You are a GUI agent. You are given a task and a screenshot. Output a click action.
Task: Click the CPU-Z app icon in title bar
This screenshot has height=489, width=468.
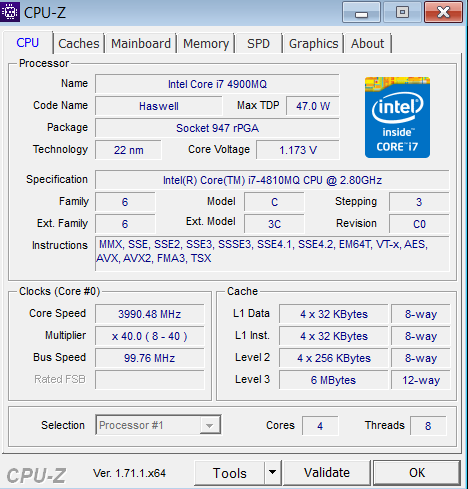point(10,12)
